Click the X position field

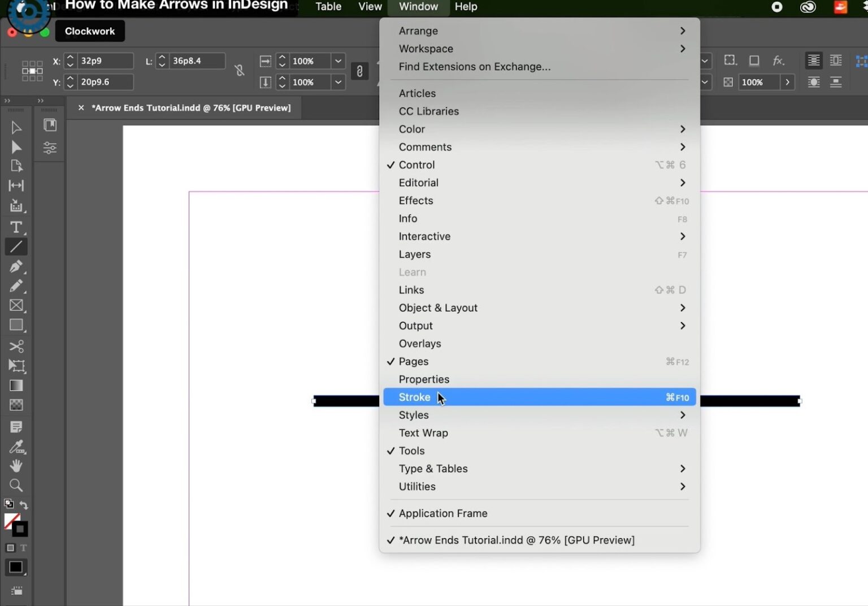pyautogui.click(x=105, y=60)
